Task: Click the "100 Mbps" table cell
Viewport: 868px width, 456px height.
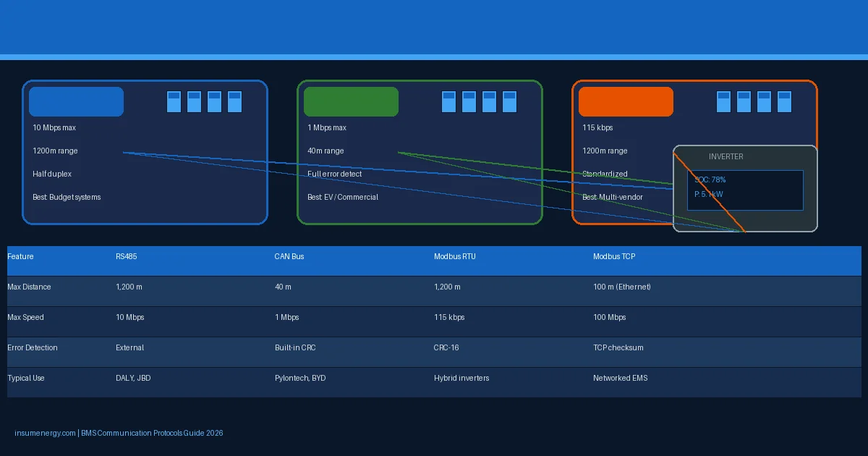Action: pyautogui.click(x=610, y=317)
